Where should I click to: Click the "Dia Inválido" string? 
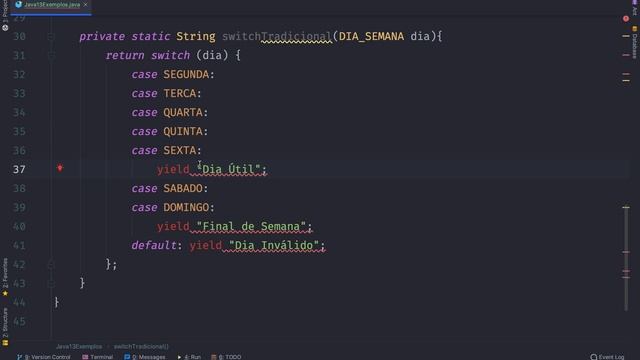273,245
